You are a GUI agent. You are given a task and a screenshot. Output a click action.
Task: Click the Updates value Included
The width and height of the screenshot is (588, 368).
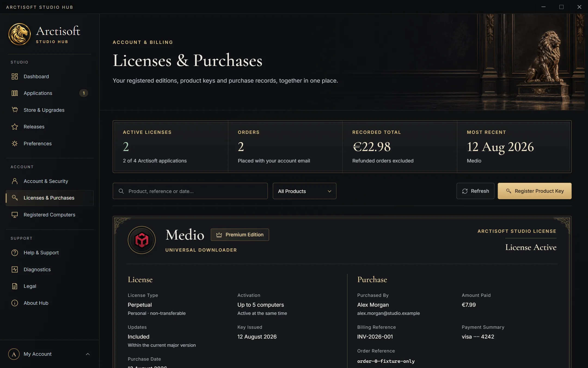click(138, 337)
